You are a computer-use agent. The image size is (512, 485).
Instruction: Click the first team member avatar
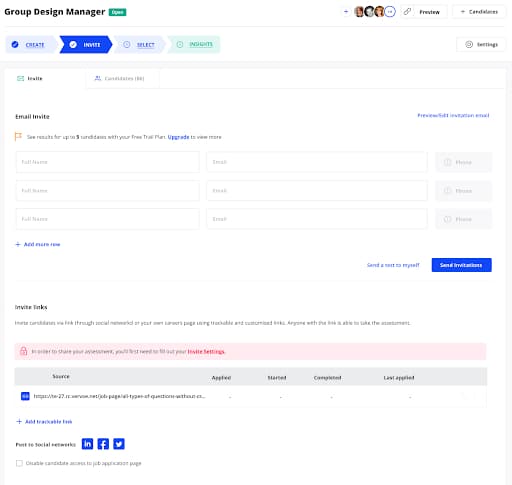click(x=359, y=12)
